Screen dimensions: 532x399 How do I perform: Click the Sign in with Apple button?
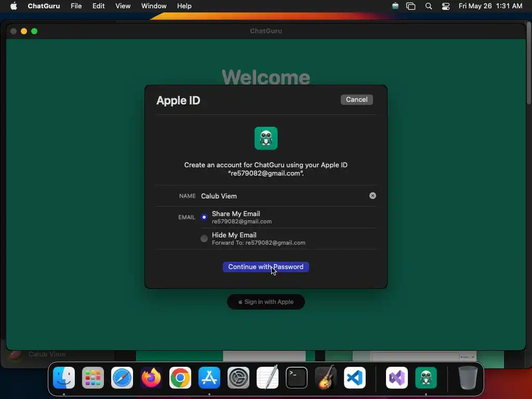265,302
